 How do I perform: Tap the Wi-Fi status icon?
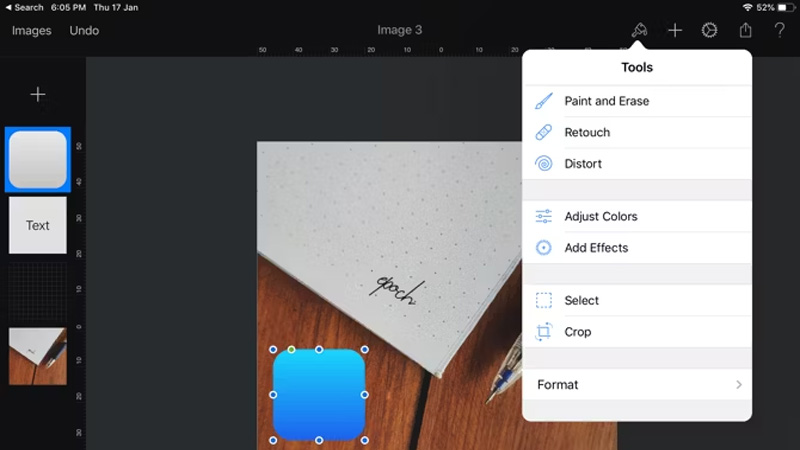[x=747, y=7]
